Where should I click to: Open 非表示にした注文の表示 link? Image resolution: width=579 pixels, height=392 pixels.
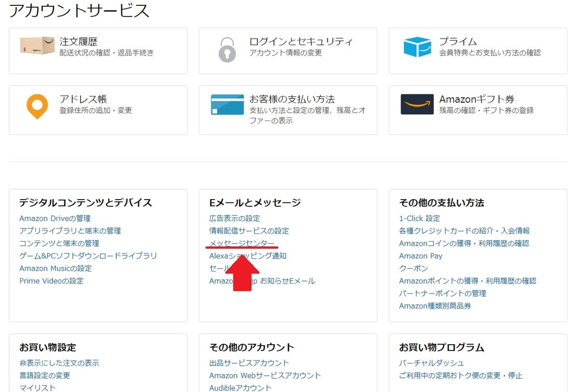click(x=59, y=363)
